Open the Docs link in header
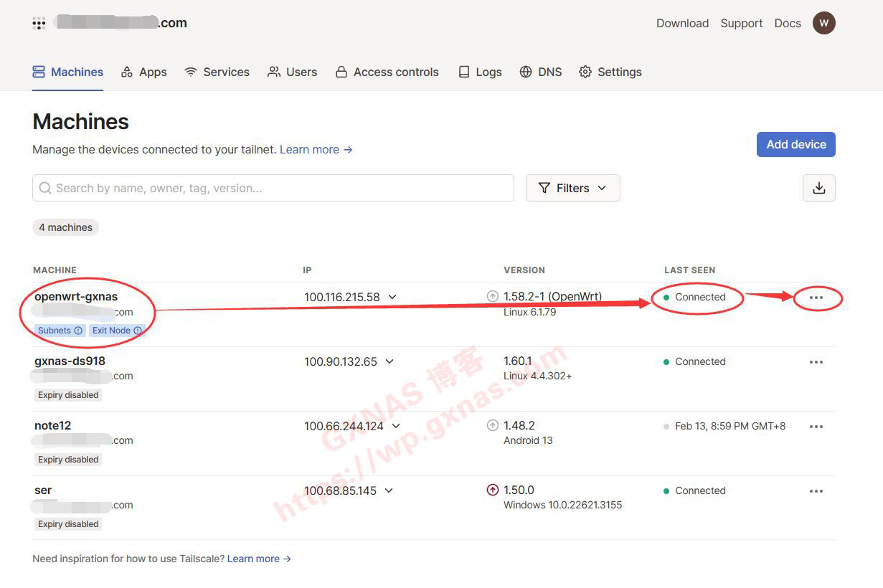883x588 pixels. 787,23
